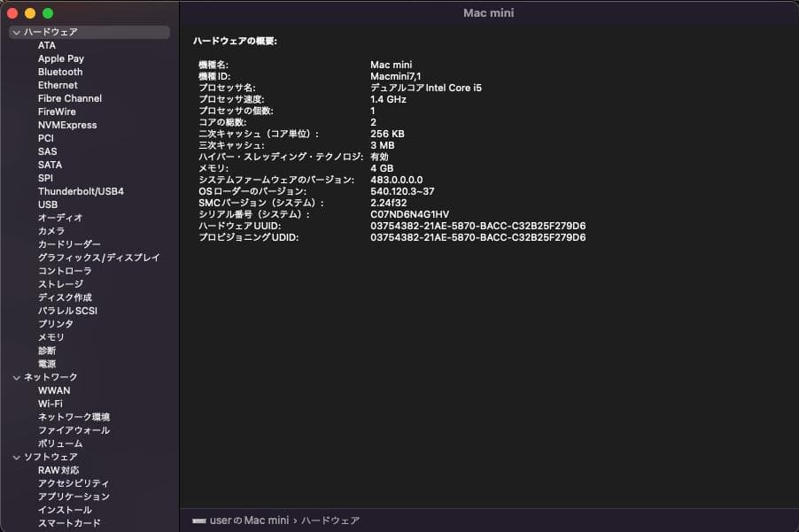Collapse the ソフトウェア section chevron
Viewport: 799px width, 532px height.
[x=16, y=457]
